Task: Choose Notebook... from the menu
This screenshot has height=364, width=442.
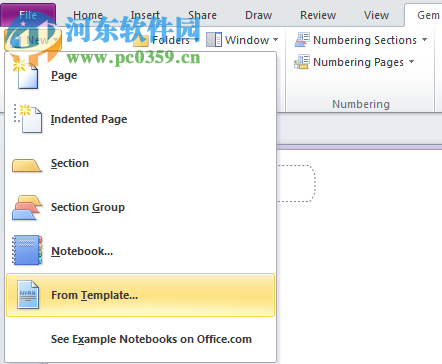Action: tap(140, 251)
